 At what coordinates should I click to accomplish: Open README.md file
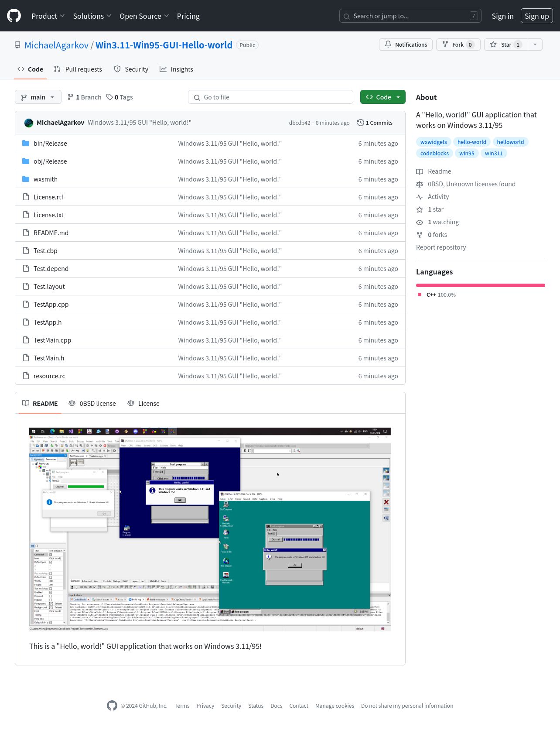[x=51, y=233]
